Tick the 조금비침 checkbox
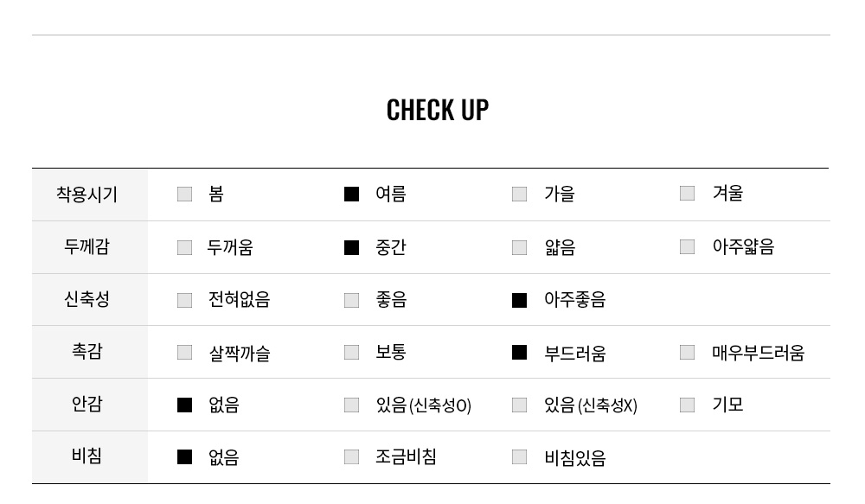Screen dimensions: 865x504 351,457
